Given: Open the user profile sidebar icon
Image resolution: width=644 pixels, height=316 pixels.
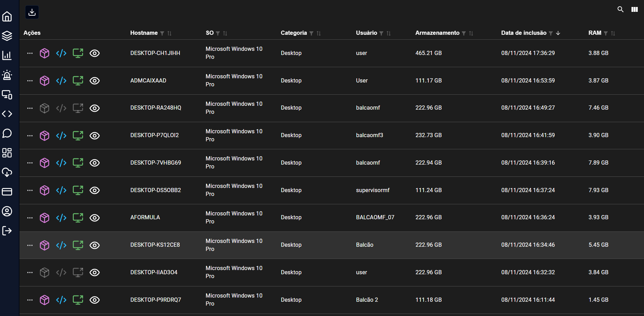Looking at the screenshot, I should [7, 211].
